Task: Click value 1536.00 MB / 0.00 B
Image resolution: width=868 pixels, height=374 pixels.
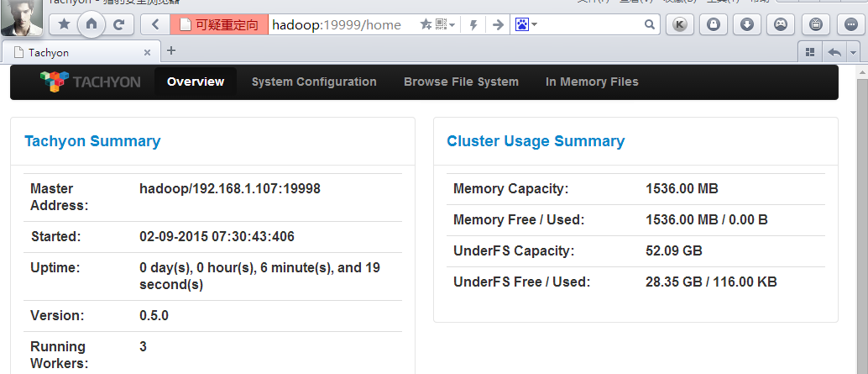Action: tap(706, 220)
